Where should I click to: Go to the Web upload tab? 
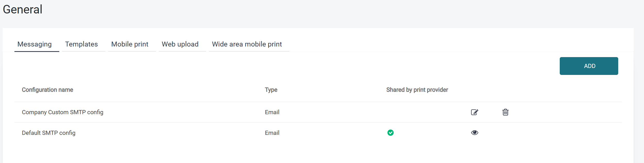[180, 44]
